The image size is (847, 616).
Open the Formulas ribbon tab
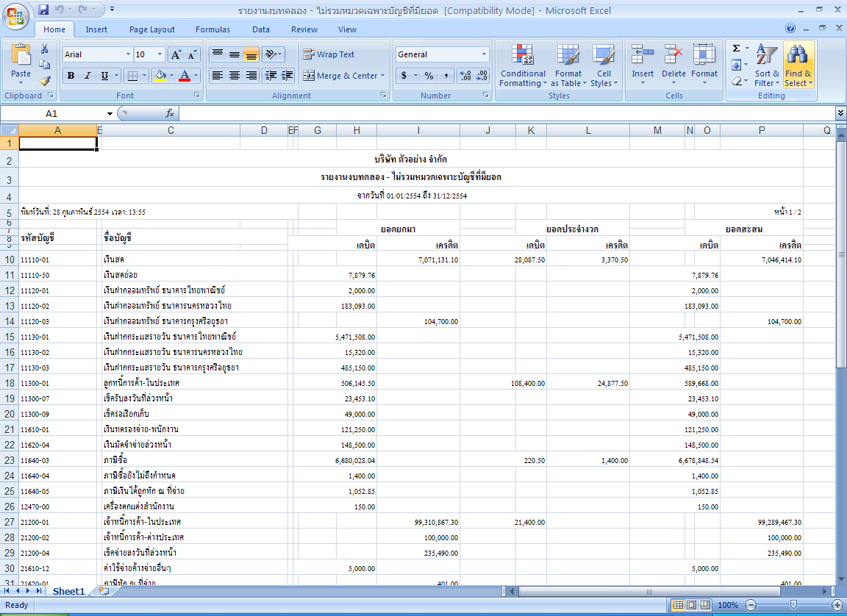(x=212, y=29)
